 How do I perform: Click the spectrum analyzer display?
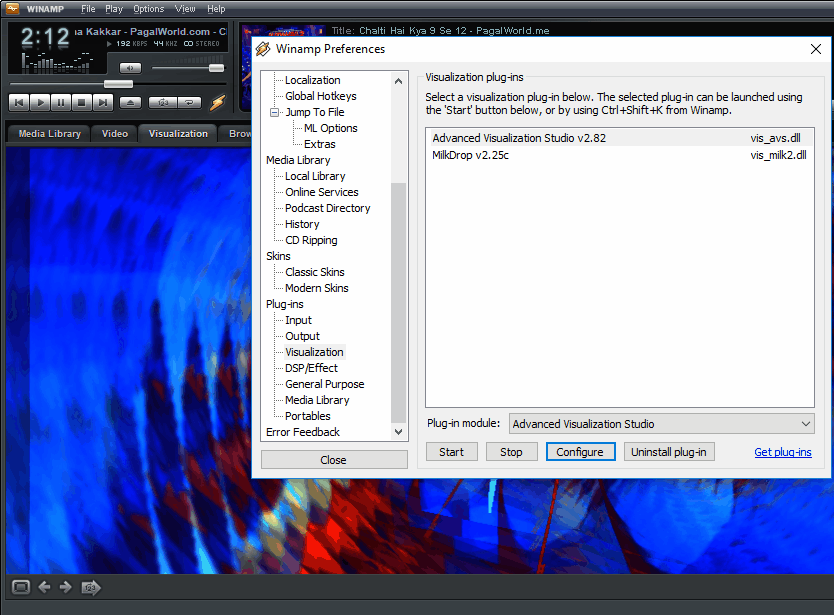(x=56, y=63)
